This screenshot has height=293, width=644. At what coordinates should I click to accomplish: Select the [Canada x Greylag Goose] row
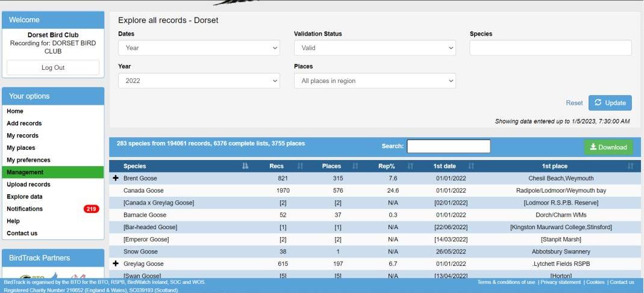coord(375,203)
